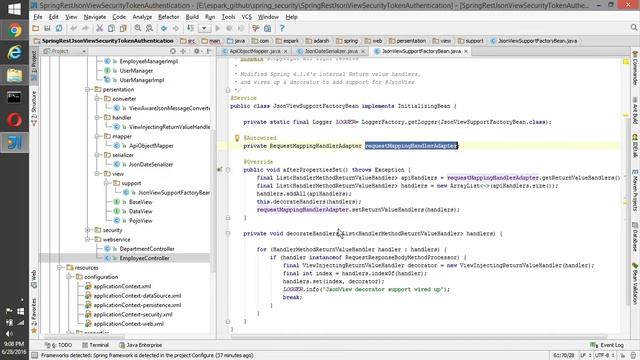The image size is (640, 360).
Task: Click Collapse All icon in Project panel
Action: [183, 51]
